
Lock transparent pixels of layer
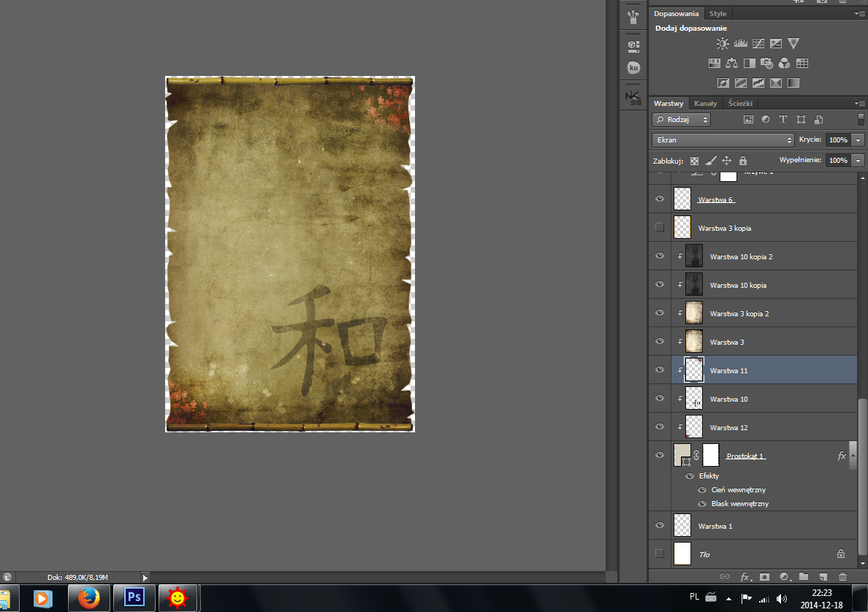(x=694, y=161)
